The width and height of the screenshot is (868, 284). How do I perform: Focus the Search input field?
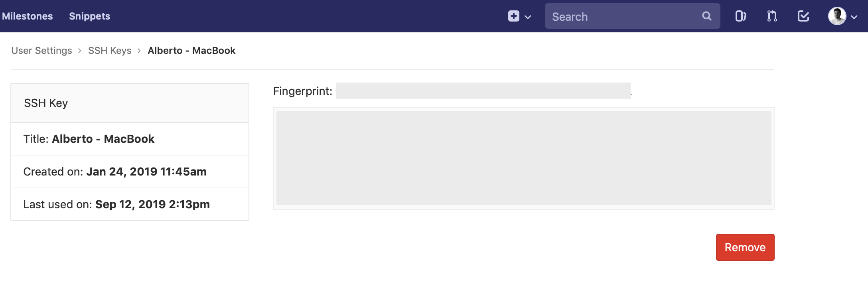point(622,16)
